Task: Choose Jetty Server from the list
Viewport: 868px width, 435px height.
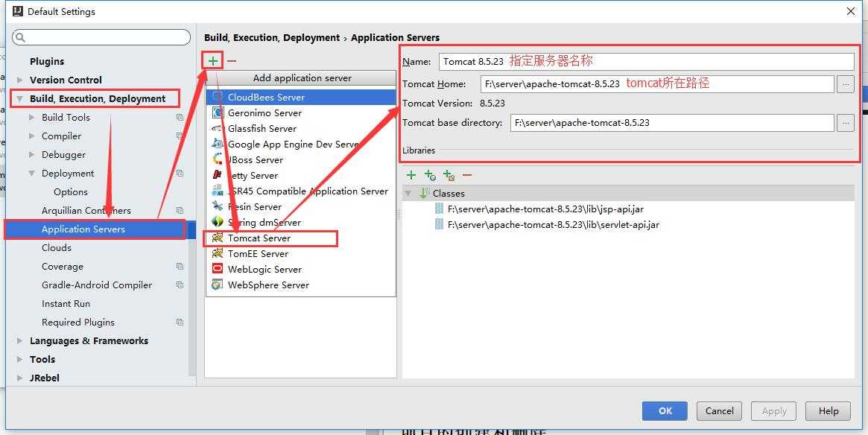Action: pos(301,176)
